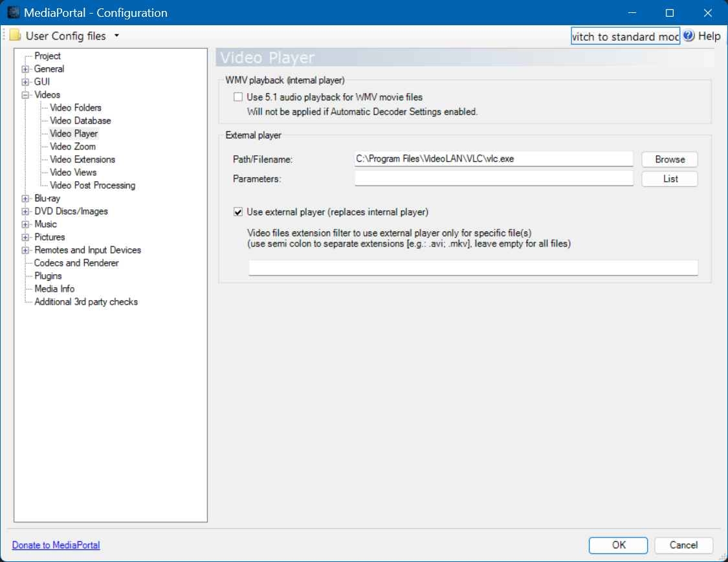The height and width of the screenshot is (562, 728).
Task: Confirm settings with the OK button
Action: (618, 545)
